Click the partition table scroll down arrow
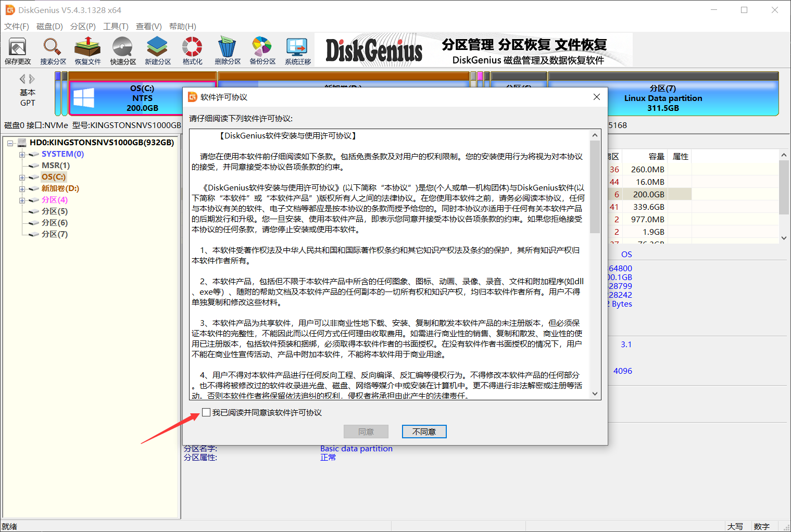 click(x=784, y=238)
